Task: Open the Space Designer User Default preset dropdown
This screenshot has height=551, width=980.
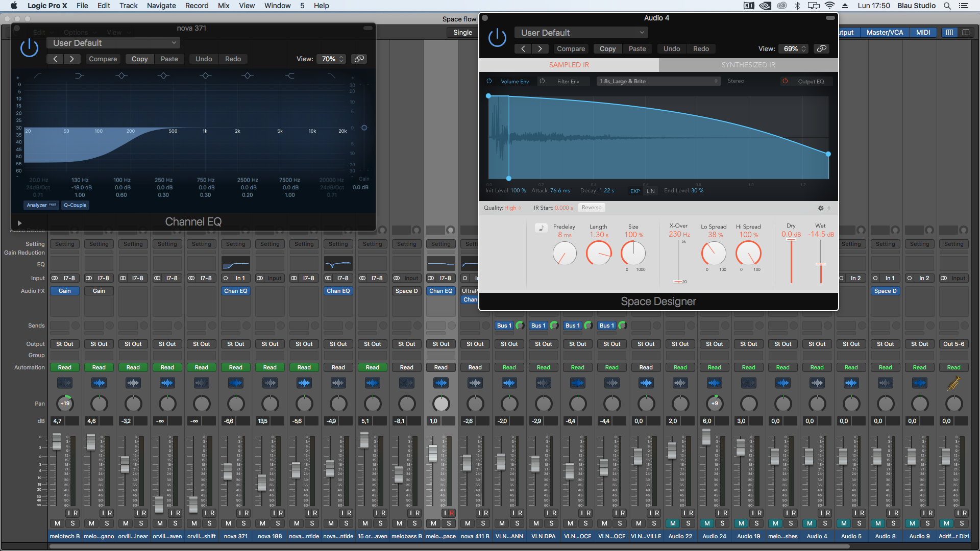Action: coord(581,33)
